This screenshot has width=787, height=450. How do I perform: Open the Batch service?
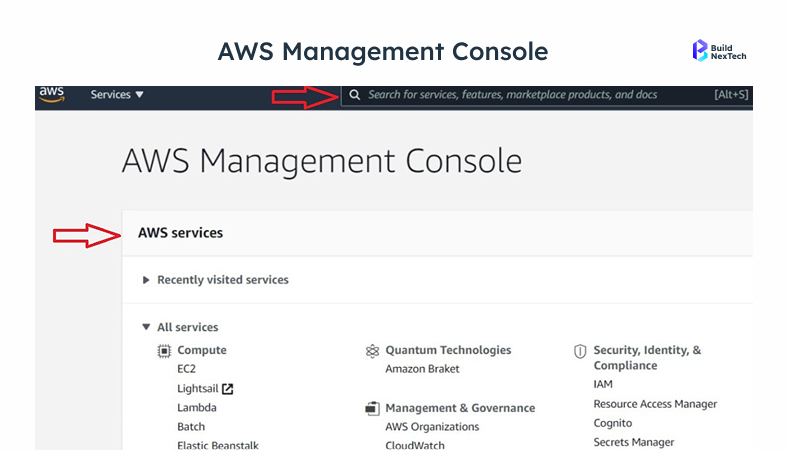tap(191, 426)
